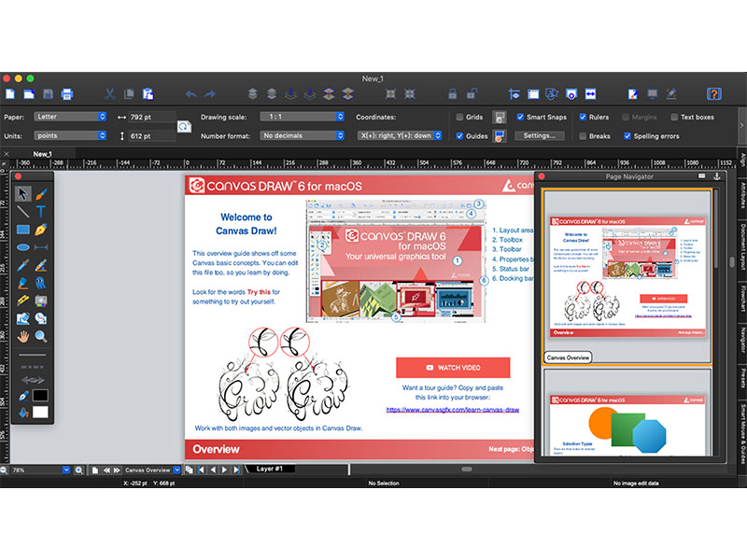Expand the properties bar right chevron

[x=741, y=126]
